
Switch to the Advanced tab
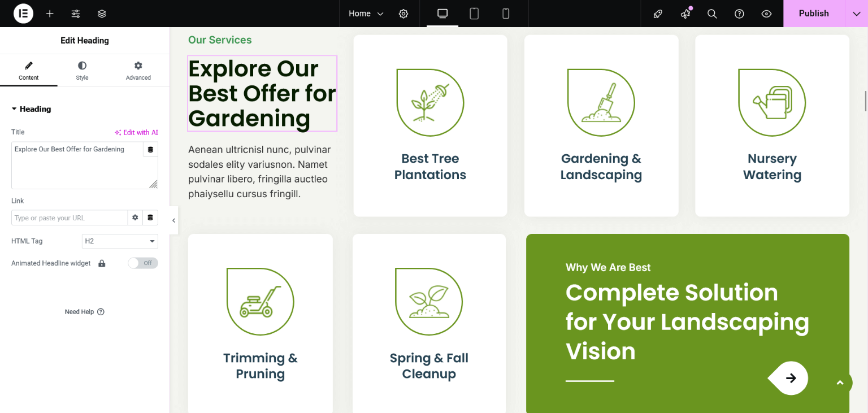tap(138, 71)
